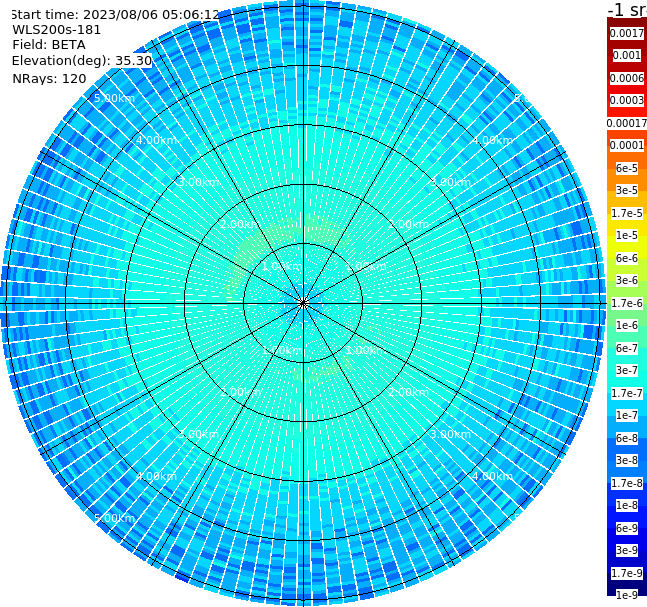Click the 6e-6 colorbar label
This screenshot has height=607, width=647.
point(627,258)
